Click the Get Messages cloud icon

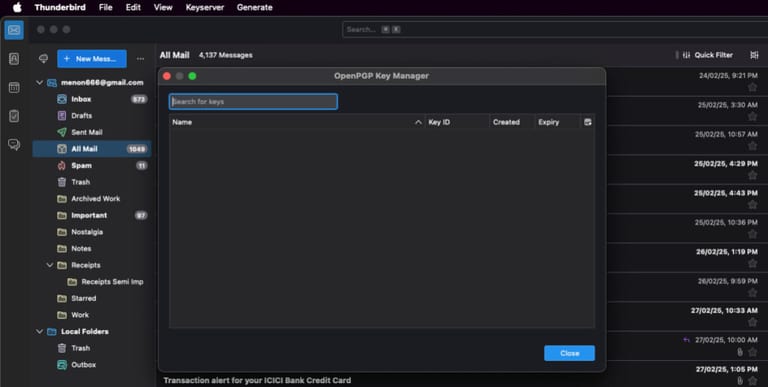pyautogui.click(x=43, y=59)
